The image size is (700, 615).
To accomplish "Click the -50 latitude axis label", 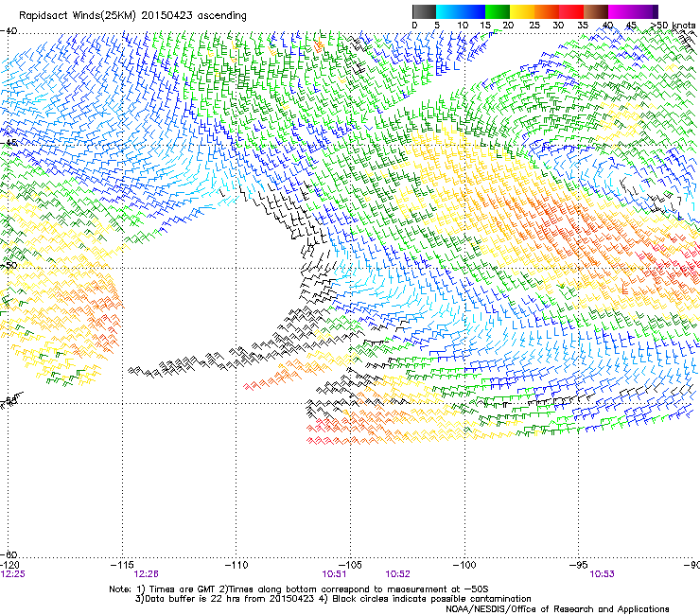I will (x=8, y=265).
